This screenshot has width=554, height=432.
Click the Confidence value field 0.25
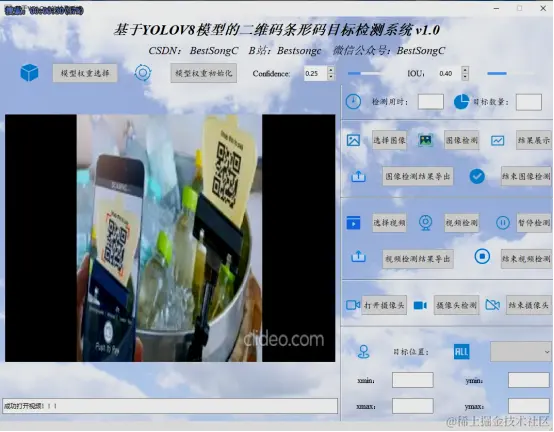316,73
